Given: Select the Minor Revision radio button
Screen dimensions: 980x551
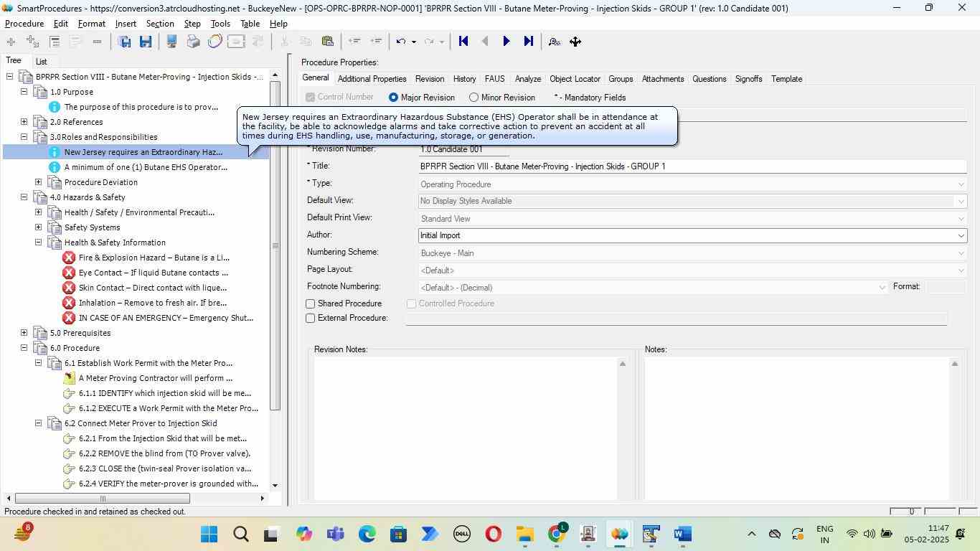Looking at the screenshot, I should pyautogui.click(x=473, y=97).
